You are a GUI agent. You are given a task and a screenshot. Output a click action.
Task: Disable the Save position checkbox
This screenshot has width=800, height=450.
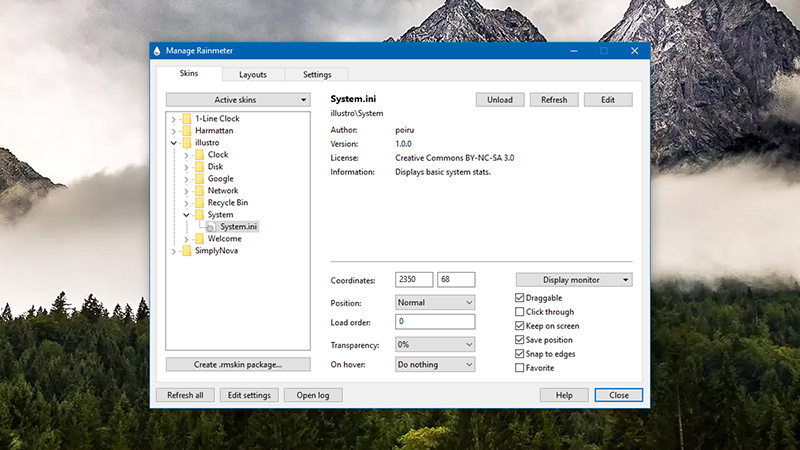(x=519, y=340)
